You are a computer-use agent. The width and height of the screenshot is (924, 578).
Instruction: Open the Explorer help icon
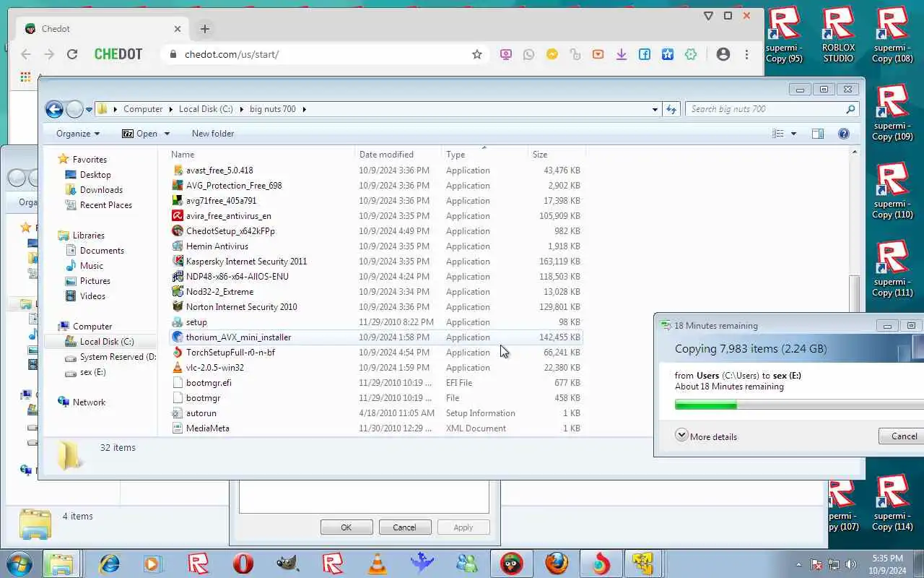[843, 134]
